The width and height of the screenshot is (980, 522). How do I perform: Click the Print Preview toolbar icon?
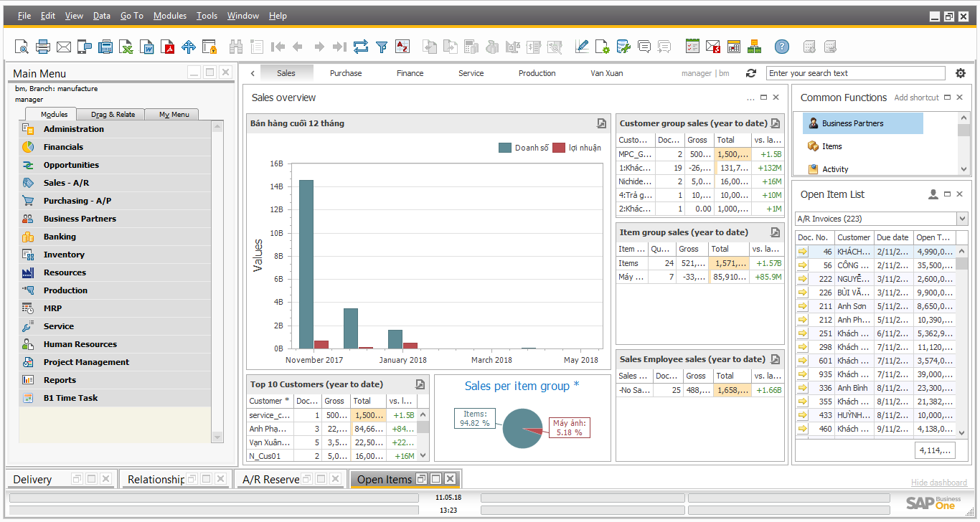(22, 47)
